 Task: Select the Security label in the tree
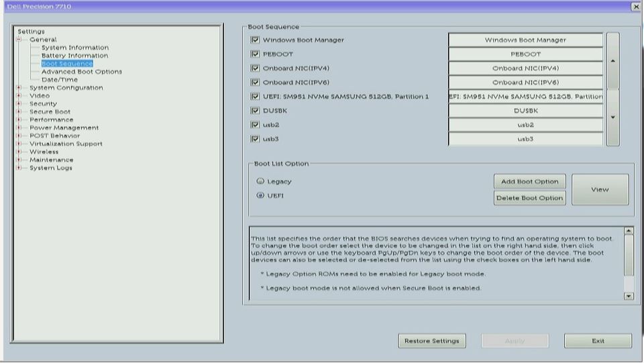(43, 103)
